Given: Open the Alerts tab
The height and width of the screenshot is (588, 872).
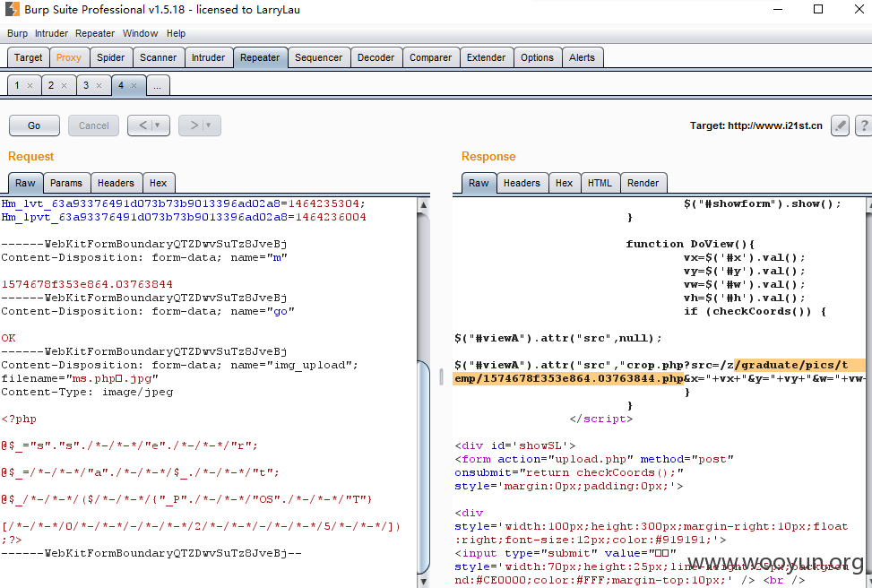Looking at the screenshot, I should tap(582, 57).
